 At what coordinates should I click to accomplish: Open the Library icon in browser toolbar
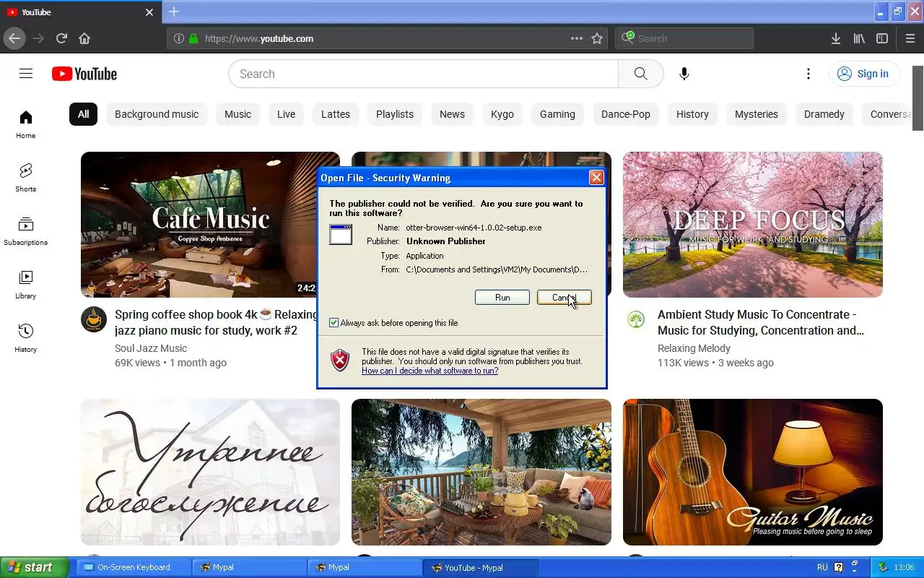coord(859,38)
